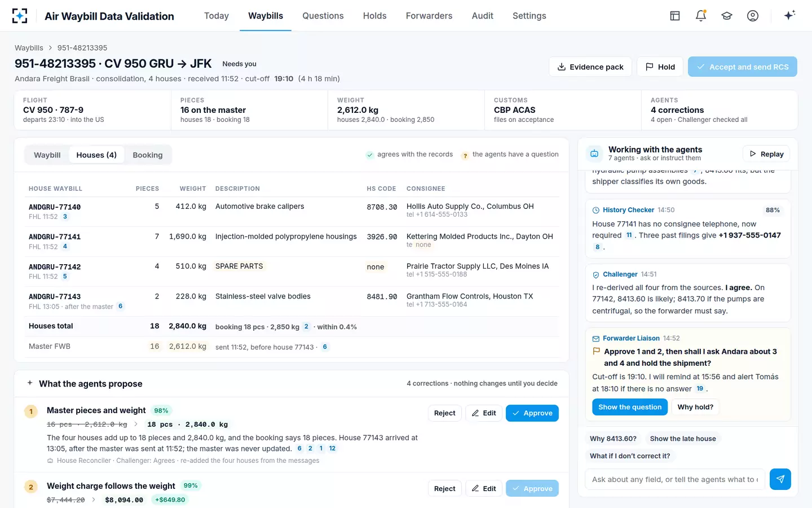Open the notifications bell
Screen dimensions: 812x508
click(701, 16)
